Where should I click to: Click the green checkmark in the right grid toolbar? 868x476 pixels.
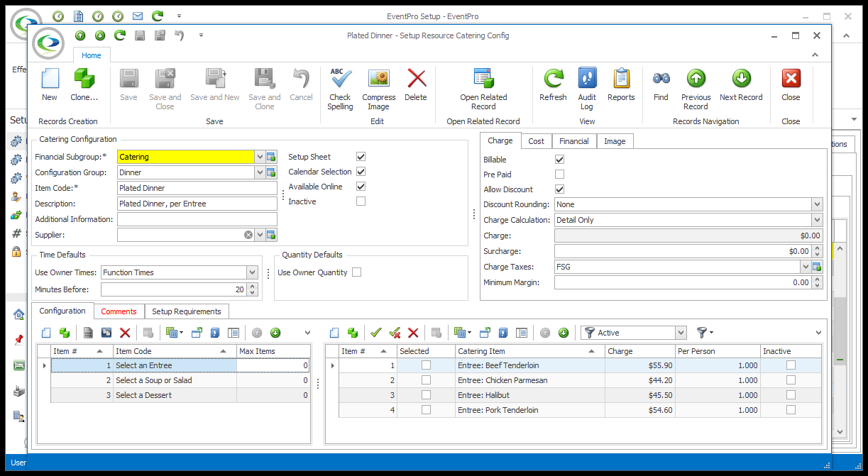pyautogui.click(x=376, y=333)
